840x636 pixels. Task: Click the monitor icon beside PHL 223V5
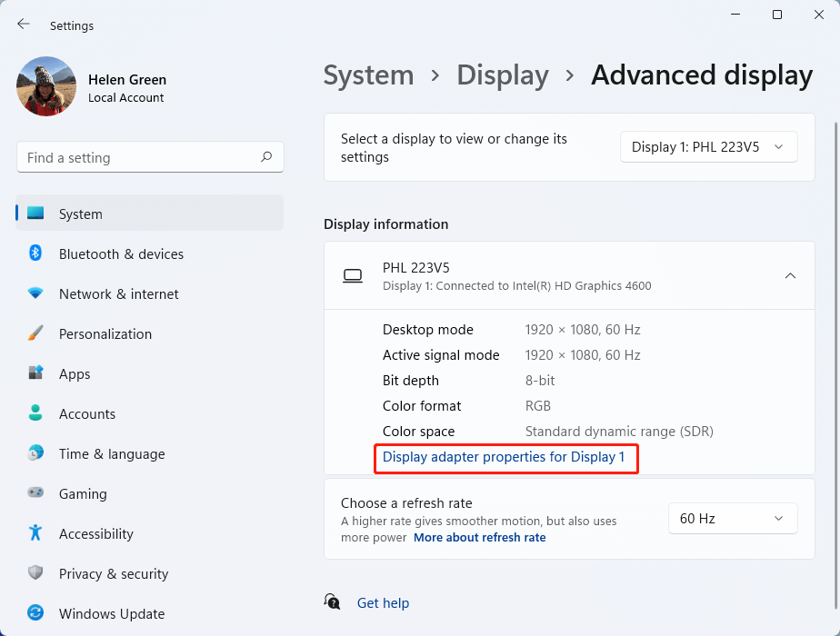tap(353, 275)
